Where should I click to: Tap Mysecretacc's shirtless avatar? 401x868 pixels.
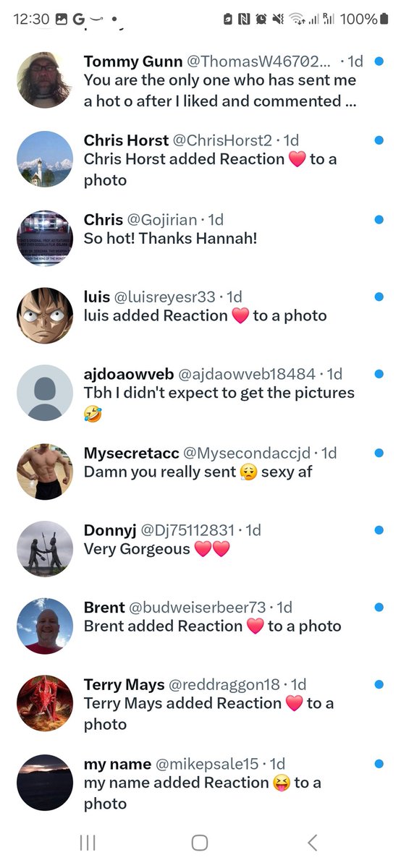[45, 471]
